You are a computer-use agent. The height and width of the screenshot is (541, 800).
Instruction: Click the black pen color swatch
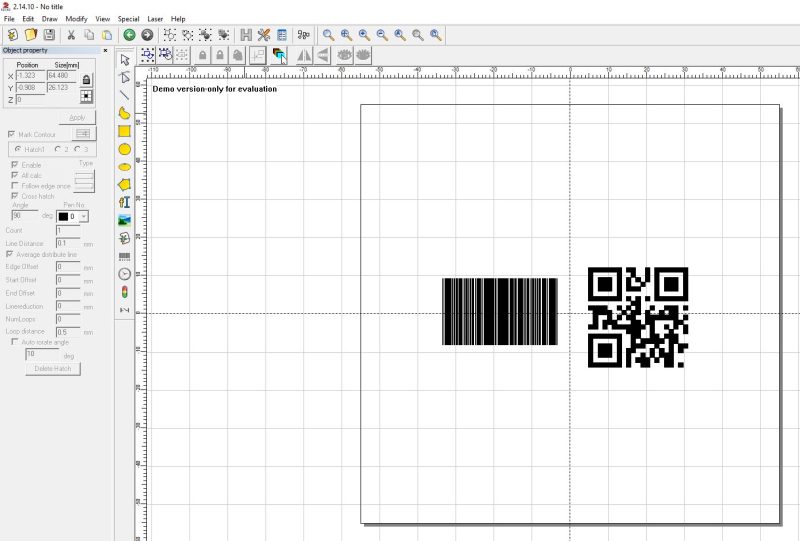pyautogui.click(x=63, y=216)
